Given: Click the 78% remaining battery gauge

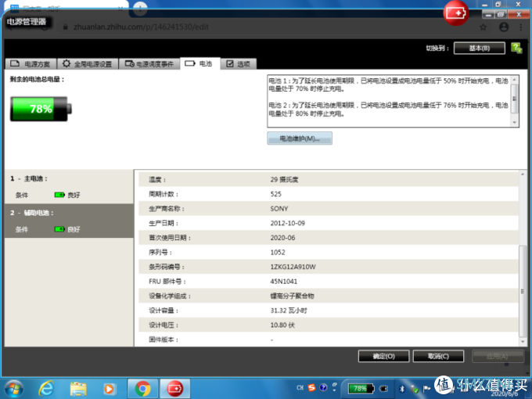Looking at the screenshot, I should point(41,109).
